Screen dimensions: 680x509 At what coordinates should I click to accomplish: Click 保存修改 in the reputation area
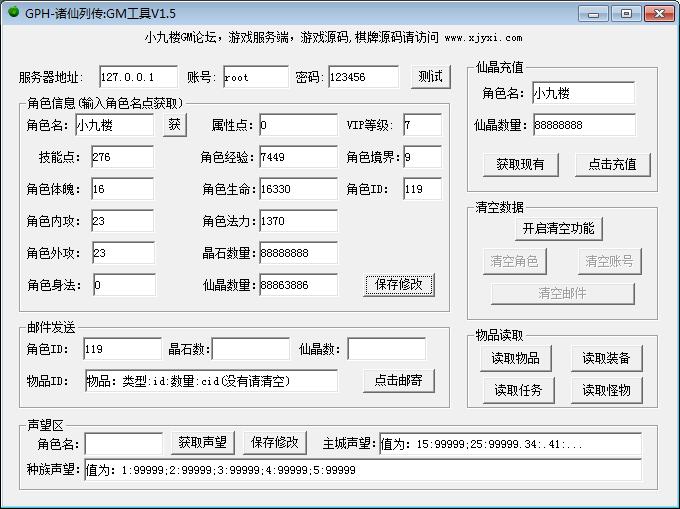coord(275,442)
